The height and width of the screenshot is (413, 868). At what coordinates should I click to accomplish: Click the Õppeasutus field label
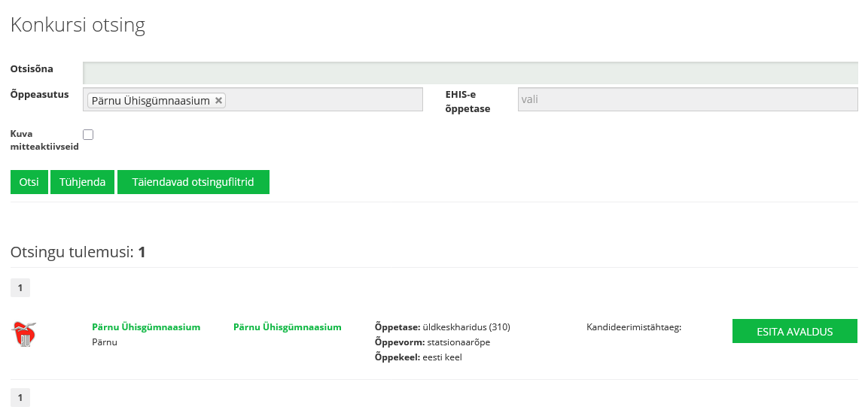39,95
